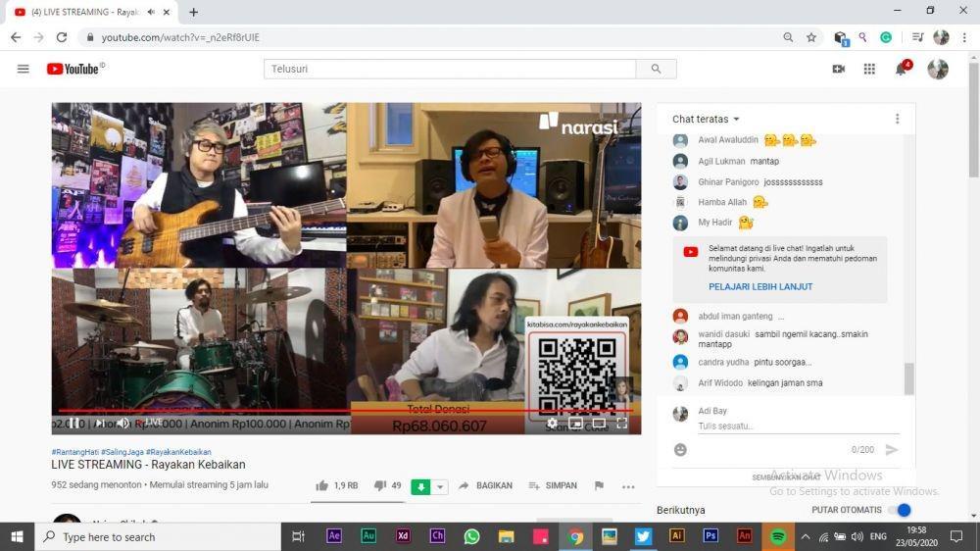980x551 pixels.
Task: Open Photoshop from taskbar
Action: point(710,536)
